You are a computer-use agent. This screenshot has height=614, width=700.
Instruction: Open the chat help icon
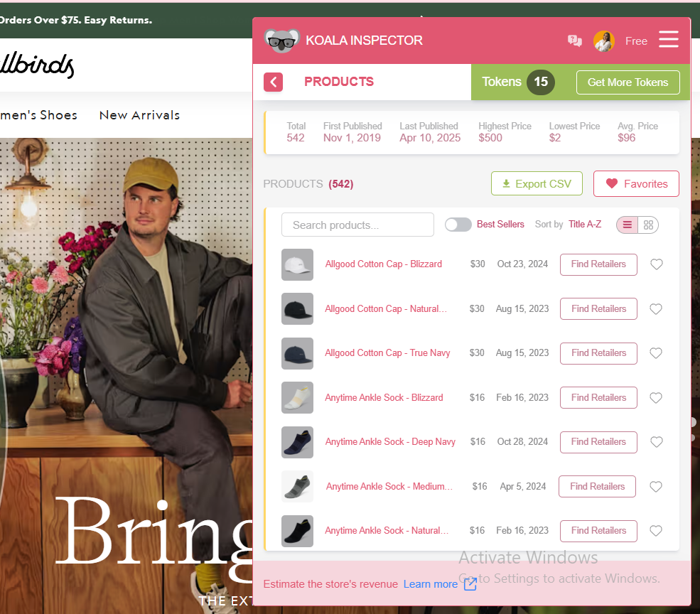click(574, 41)
